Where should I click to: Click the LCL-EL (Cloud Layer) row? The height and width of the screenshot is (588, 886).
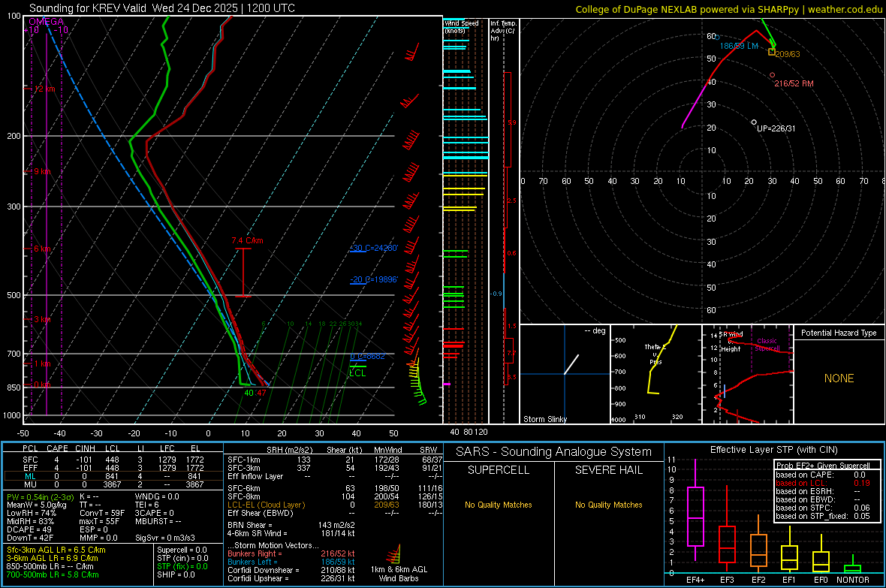(x=335, y=505)
